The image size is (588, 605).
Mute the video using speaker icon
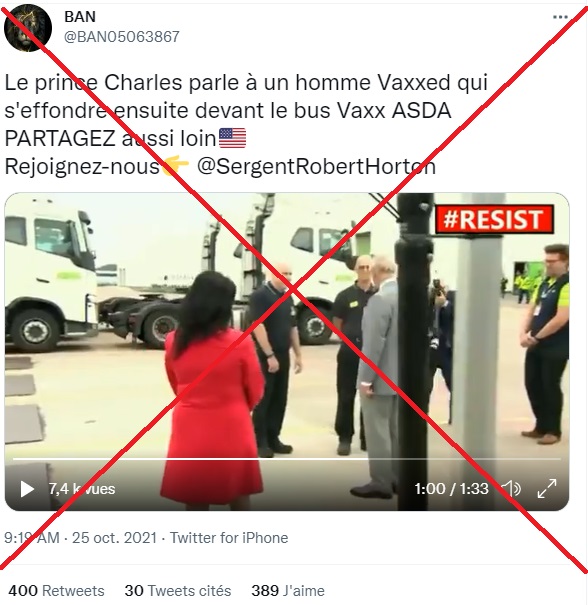pyautogui.click(x=512, y=489)
